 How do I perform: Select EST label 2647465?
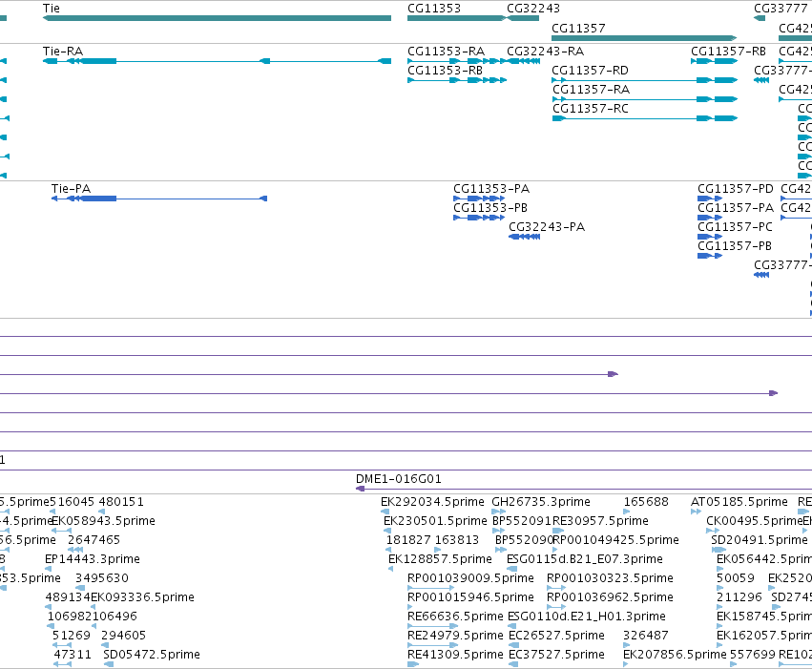[x=94, y=540]
